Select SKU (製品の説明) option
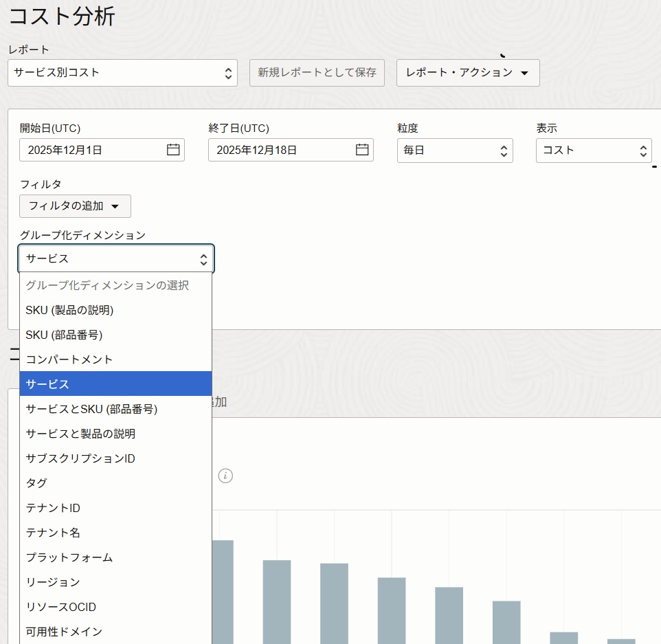Image resolution: width=661 pixels, height=644 pixels. 69,310
